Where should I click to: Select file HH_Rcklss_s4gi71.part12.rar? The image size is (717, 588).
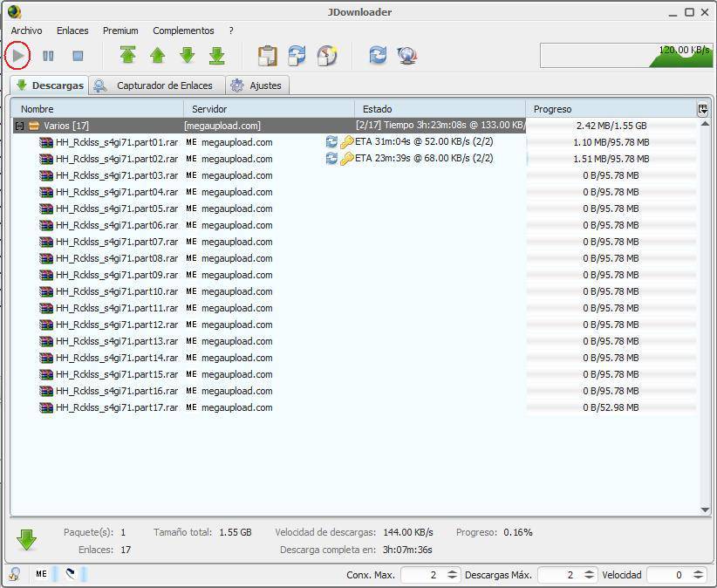(117, 325)
